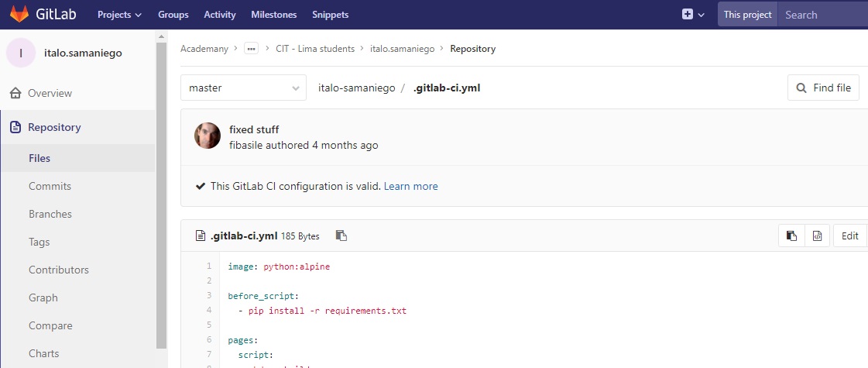Click the This project search scope
The width and height of the screenshot is (868, 368).
point(747,15)
